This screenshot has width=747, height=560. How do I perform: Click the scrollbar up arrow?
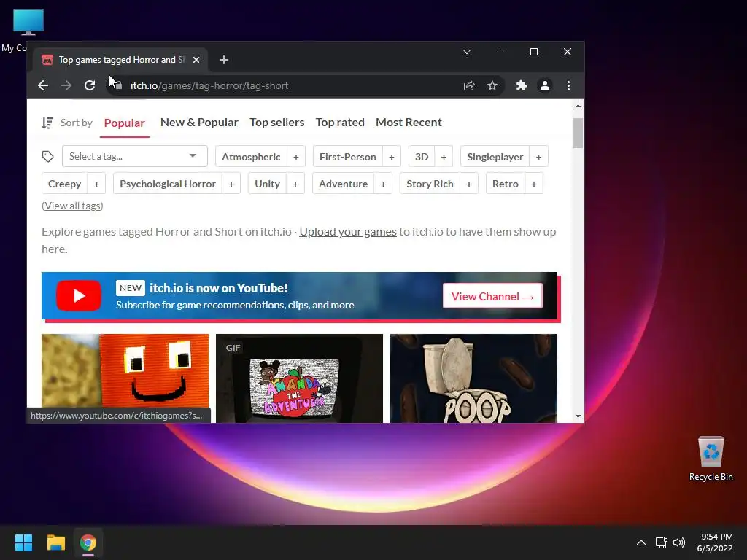tap(578, 106)
